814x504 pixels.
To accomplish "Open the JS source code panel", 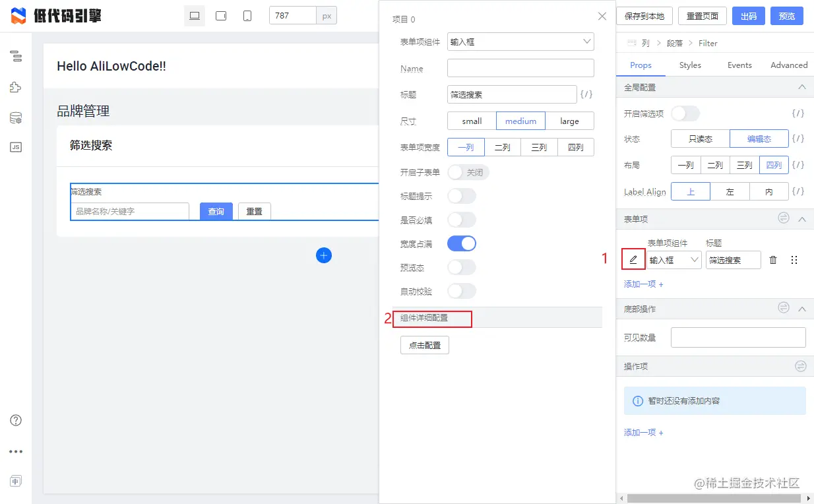I will pos(16,147).
